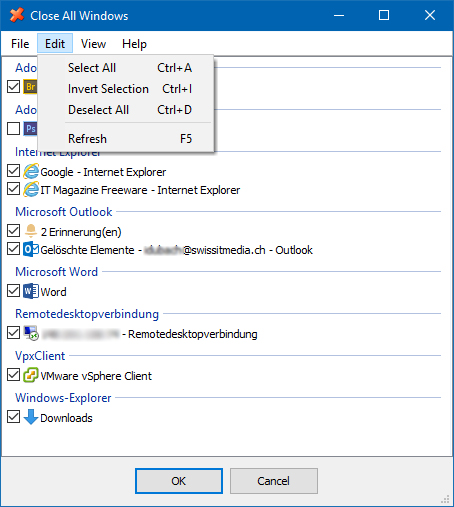The height and width of the screenshot is (507, 454).
Task: Maximize the Close All Windows dialog
Action: [x=384, y=15]
